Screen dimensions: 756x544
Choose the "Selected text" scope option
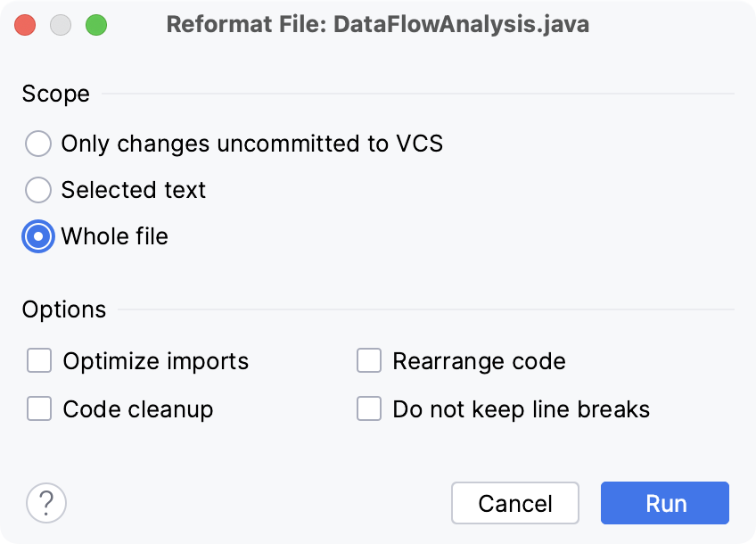coord(38,190)
